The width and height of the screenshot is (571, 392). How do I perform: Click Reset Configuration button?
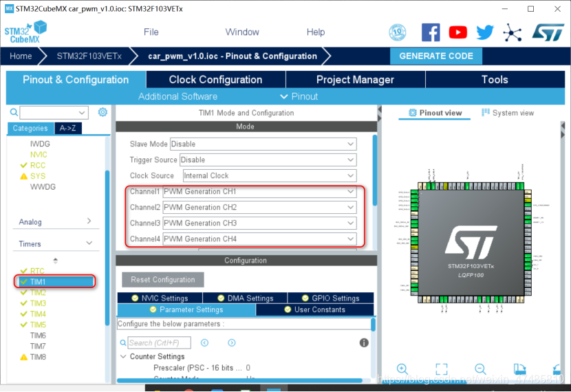point(163,279)
